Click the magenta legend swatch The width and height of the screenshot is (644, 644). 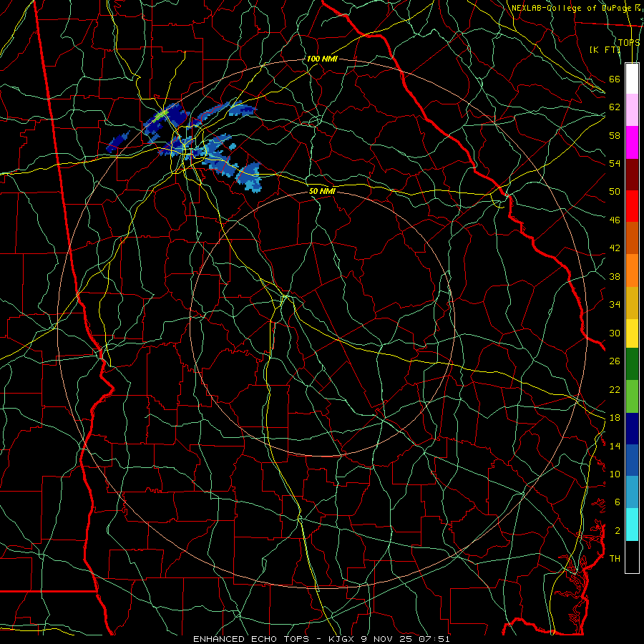tap(632, 142)
